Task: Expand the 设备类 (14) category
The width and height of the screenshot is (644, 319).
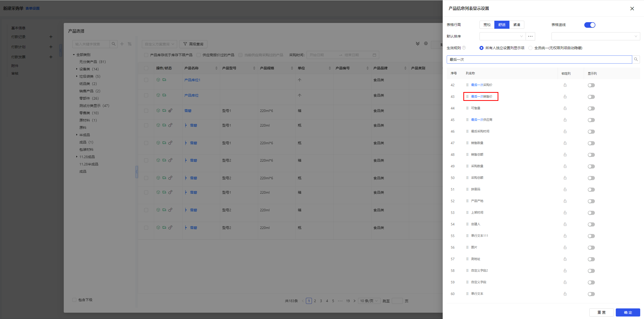Action: click(x=77, y=69)
